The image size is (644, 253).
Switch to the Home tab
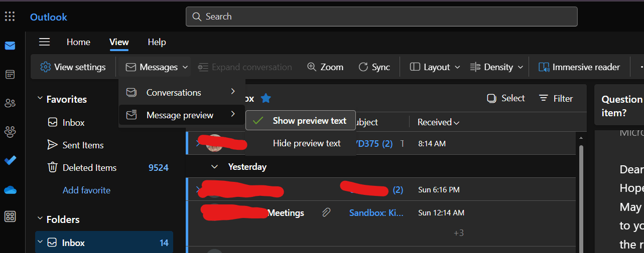[x=78, y=42]
